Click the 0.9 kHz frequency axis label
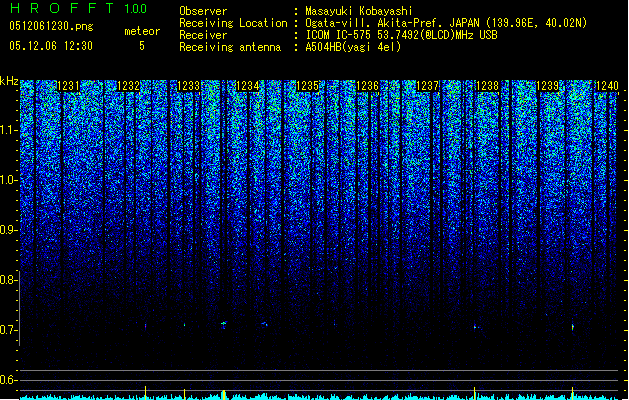 click(x=8, y=230)
